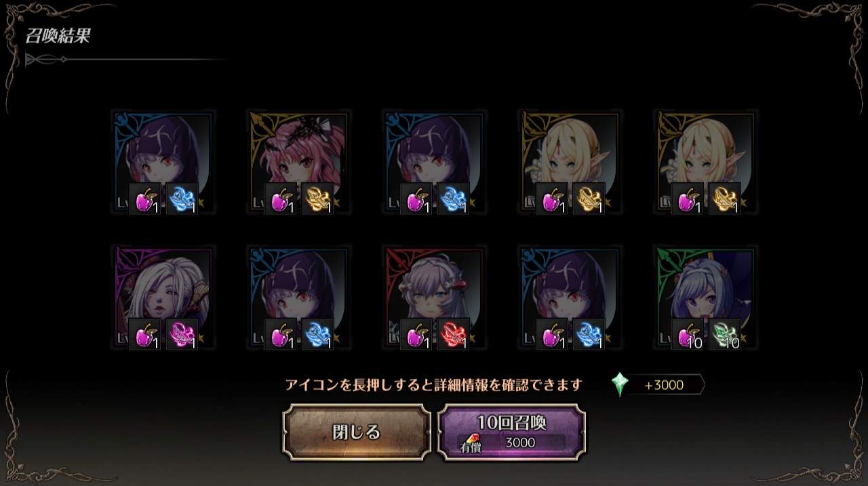The width and height of the screenshot is (868, 486).
Task: Click the gold wing icon on pink-haired card
Action: click(x=317, y=199)
